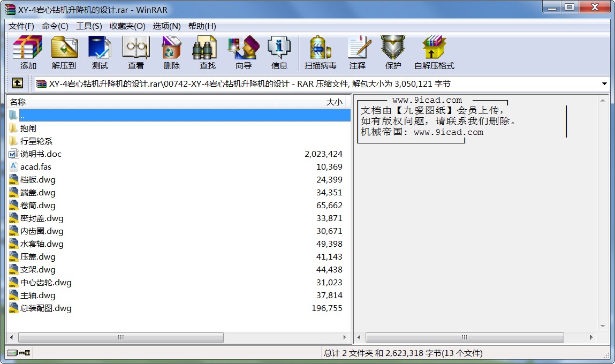Click comment pane scroll right arrow
Image resolution: width=615 pixels, height=364 pixels.
click(x=591, y=337)
